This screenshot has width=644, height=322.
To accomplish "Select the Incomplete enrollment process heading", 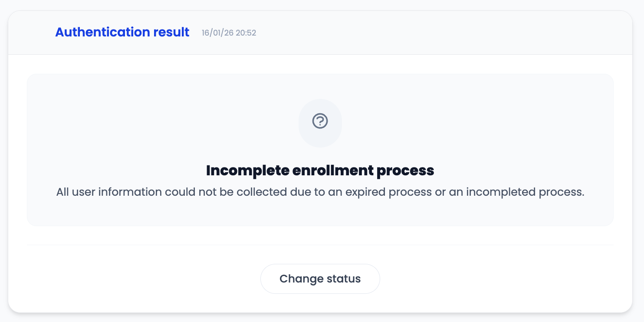I will (x=320, y=171).
